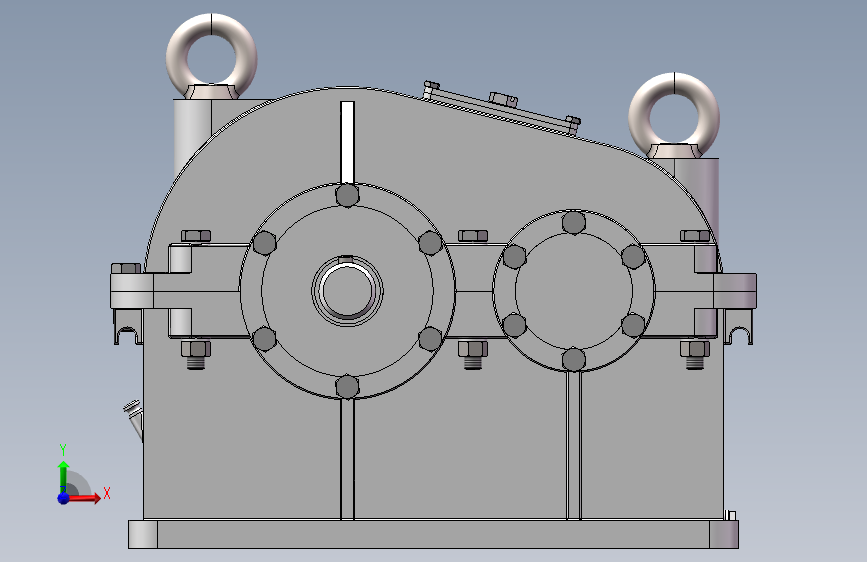Pick the hex breather cap on the inspection cover

[503, 100]
